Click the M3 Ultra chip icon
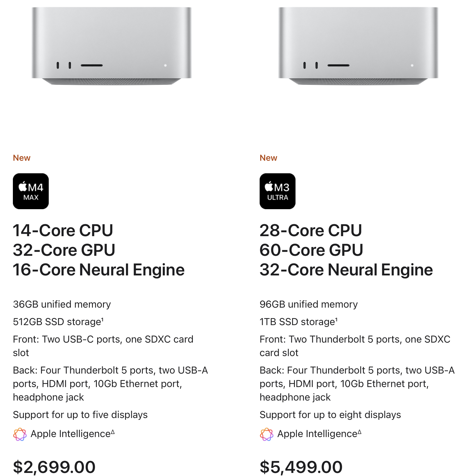Image resolution: width=469 pixels, height=476 pixels. [277, 191]
